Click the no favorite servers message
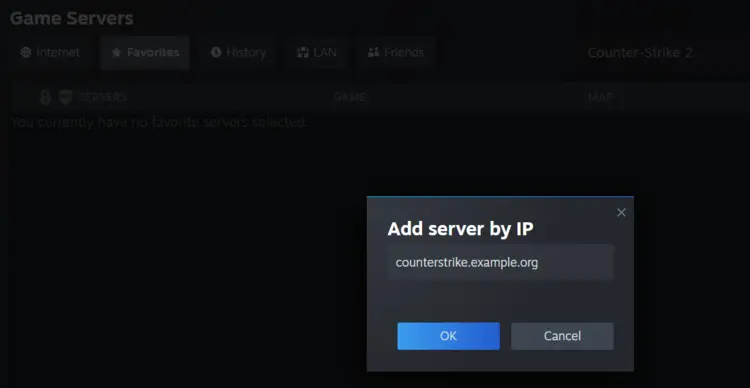Image resolution: width=750 pixels, height=388 pixels. 158,123
